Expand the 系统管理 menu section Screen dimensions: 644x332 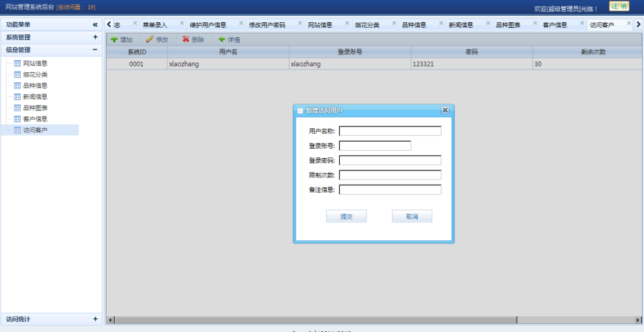[x=95, y=37]
